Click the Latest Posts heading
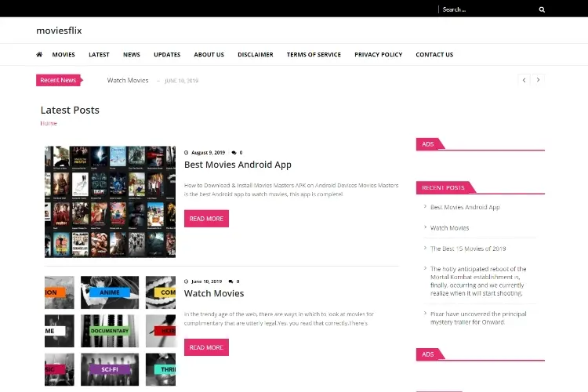The height and width of the screenshot is (392, 588). click(70, 110)
